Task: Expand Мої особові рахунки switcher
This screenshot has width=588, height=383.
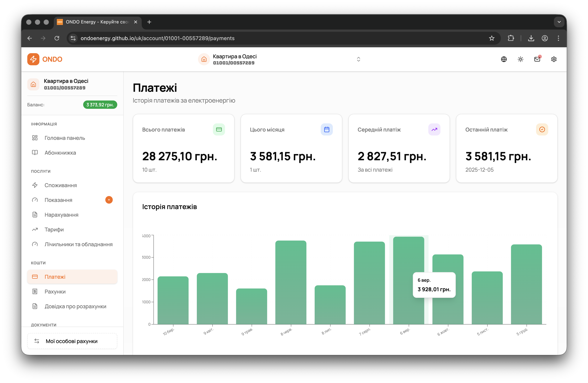Action: pyautogui.click(x=72, y=341)
